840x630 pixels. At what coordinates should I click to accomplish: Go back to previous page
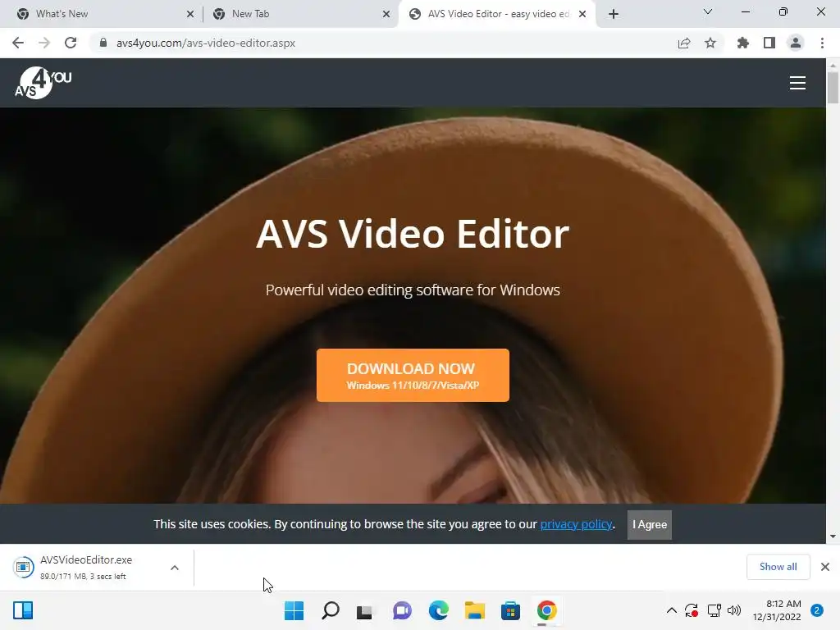point(18,43)
